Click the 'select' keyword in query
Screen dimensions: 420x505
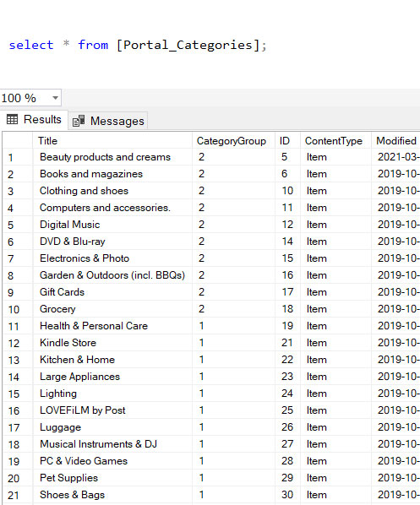pos(31,45)
